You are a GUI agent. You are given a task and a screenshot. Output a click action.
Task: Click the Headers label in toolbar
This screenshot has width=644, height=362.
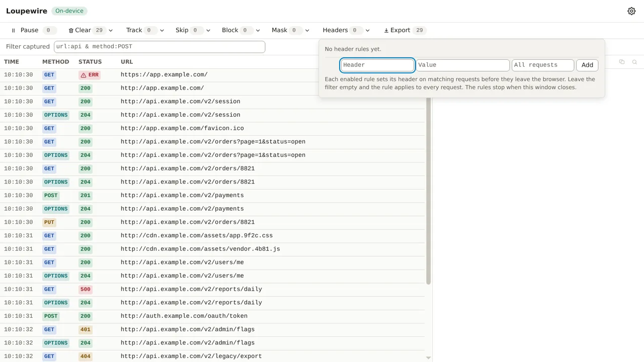click(x=335, y=30)
